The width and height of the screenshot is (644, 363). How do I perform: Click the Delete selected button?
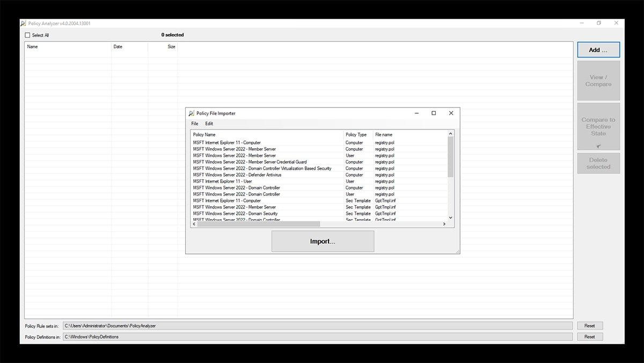pyautogui.click(x=598, y=163)
